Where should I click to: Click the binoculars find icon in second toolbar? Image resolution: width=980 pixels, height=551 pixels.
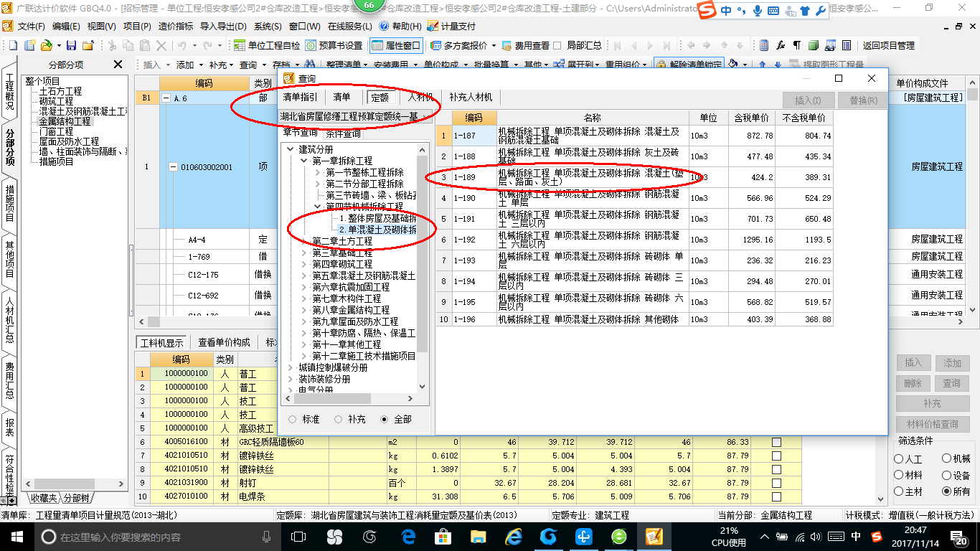pos(311,65)
